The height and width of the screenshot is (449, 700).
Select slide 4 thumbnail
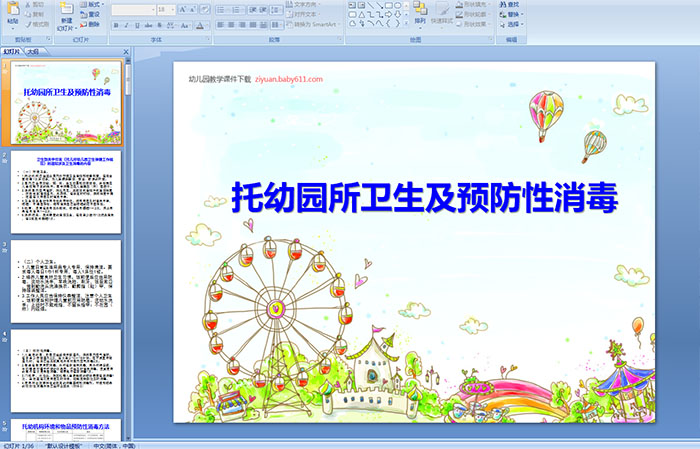point(66,371)
